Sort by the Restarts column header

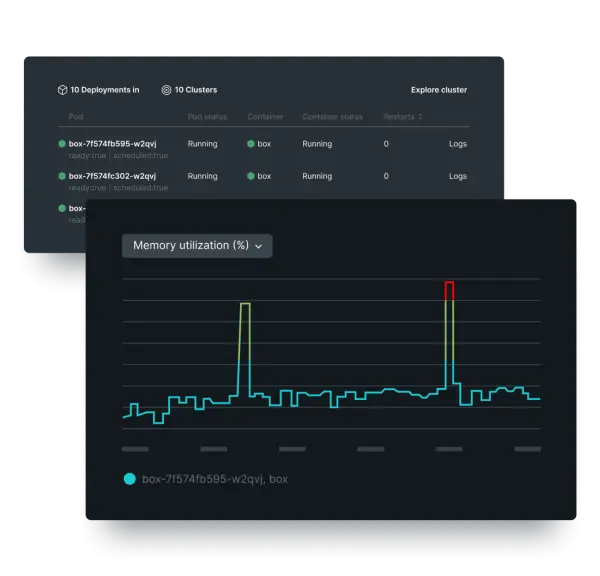coord(403,117)
